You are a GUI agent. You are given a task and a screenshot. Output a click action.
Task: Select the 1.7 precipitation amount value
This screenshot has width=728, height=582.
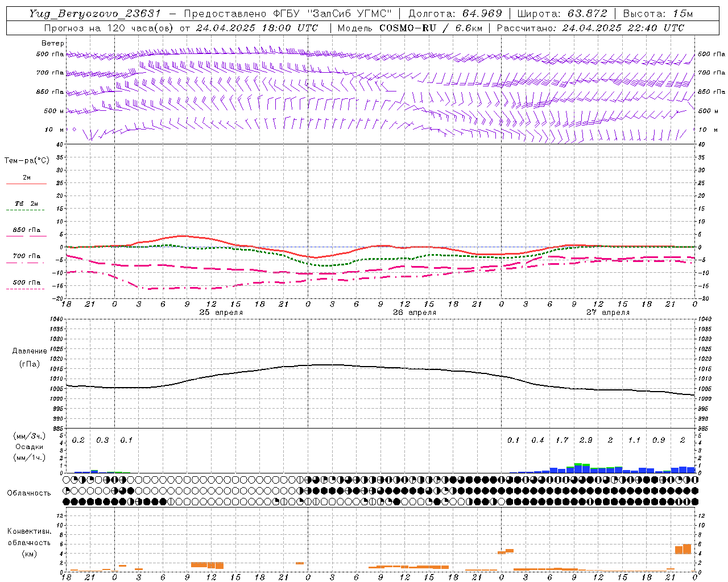click(x=561, y=440)
